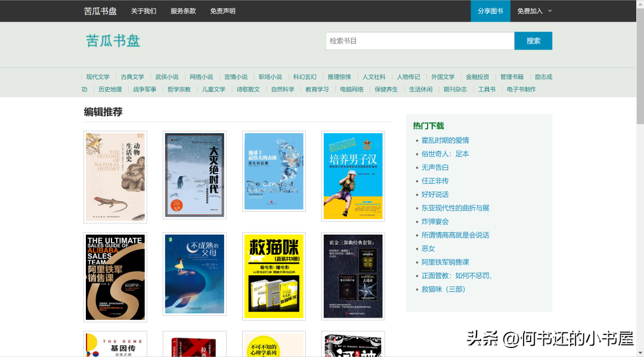Open 工具书 category

(487, 90)
